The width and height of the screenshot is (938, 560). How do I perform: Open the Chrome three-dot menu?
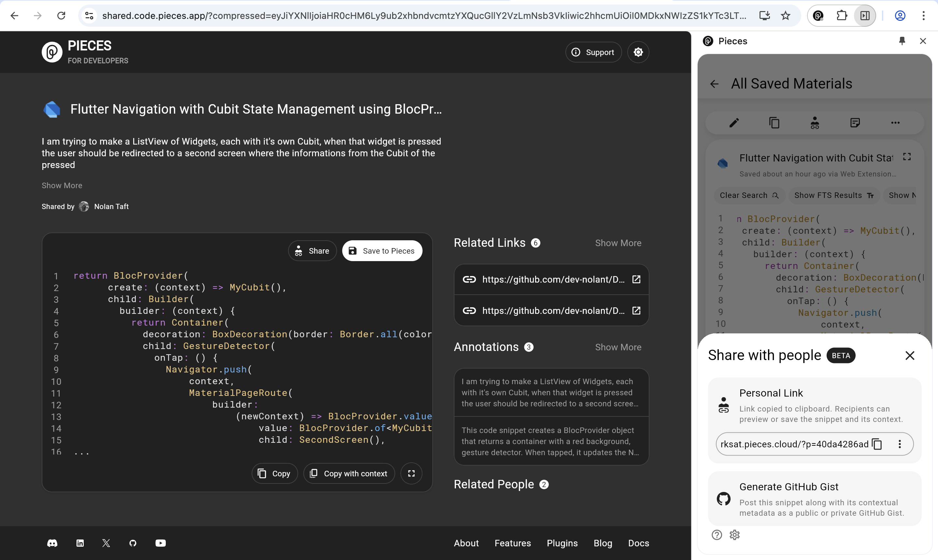tap(924, 16)
